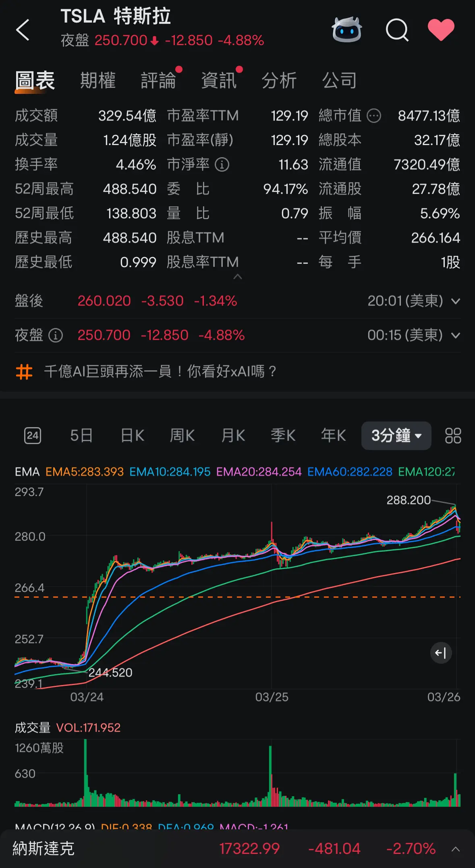Tap the EMA10:284.195 value

170,472
